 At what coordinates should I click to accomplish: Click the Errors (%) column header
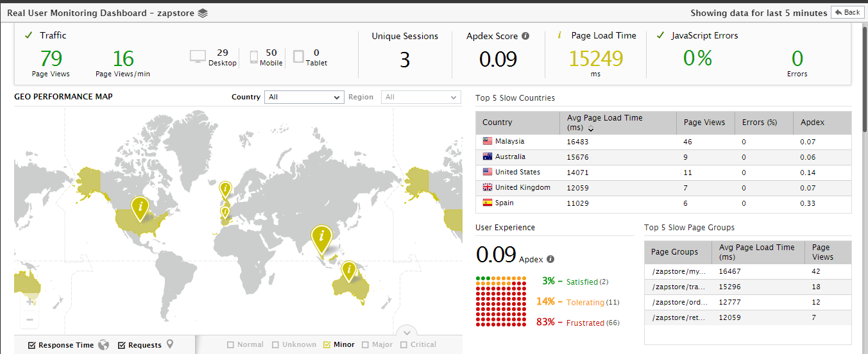(x=763, y=122)
